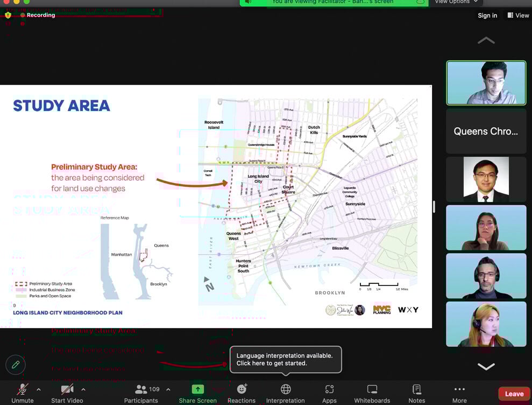
Task: Start Video with the camera button
Action: (67, 389)
